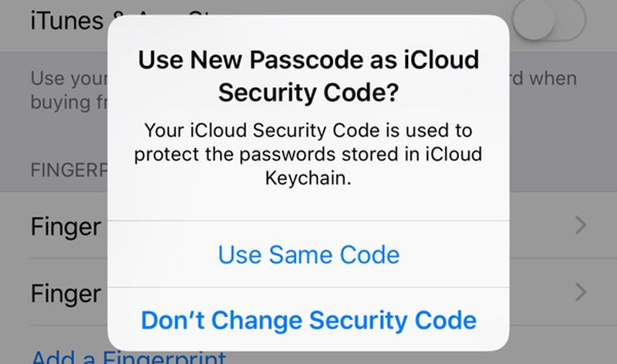Tap the iTunes row label

pos(67,21)
